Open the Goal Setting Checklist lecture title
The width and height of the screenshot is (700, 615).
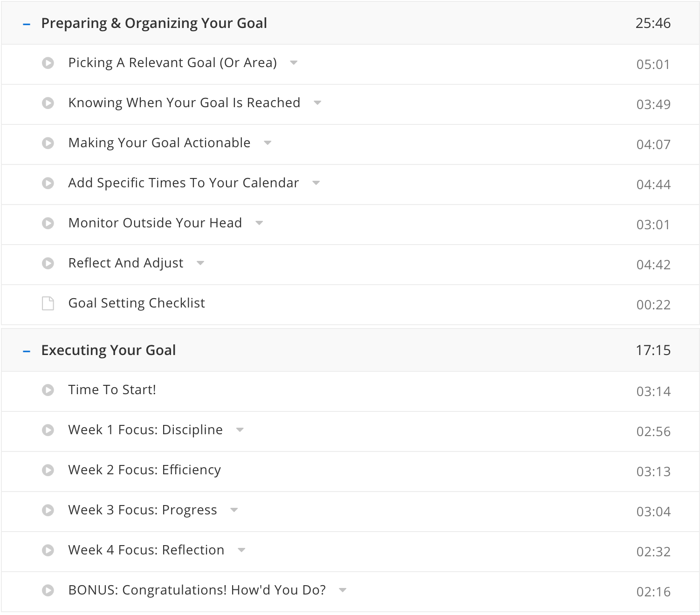pyautogui.click(x=137, y=303)
